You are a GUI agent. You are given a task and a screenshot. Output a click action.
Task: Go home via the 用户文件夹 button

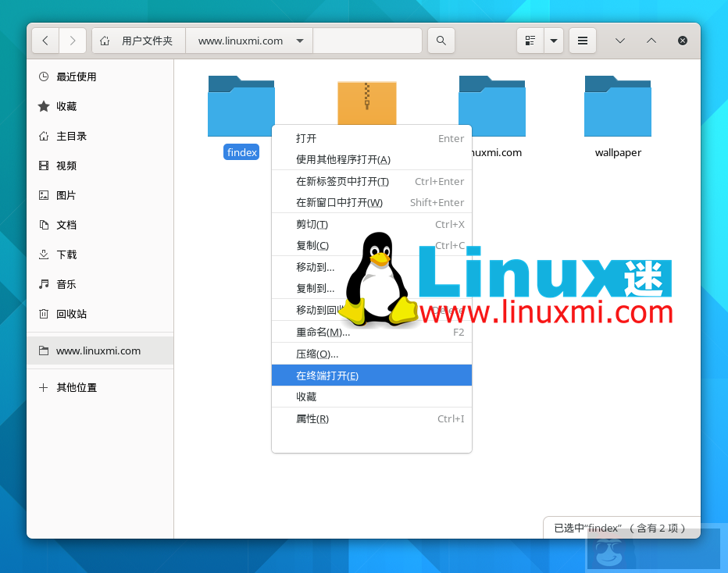(138, 40)
